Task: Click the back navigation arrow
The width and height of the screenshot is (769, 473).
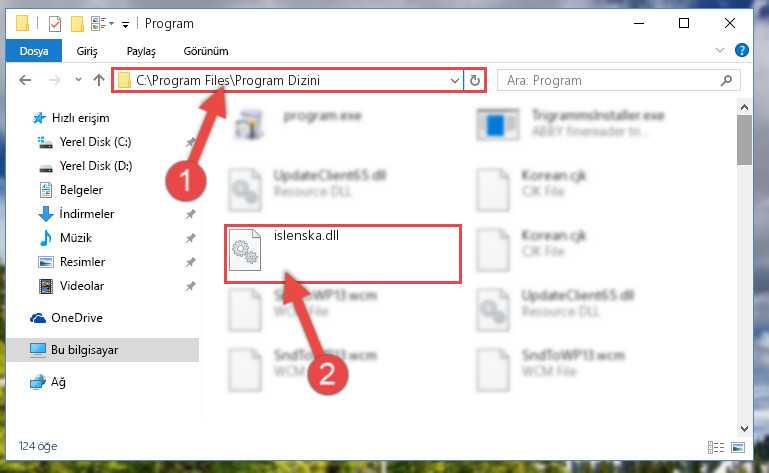Action: click(x=25, y=80)
